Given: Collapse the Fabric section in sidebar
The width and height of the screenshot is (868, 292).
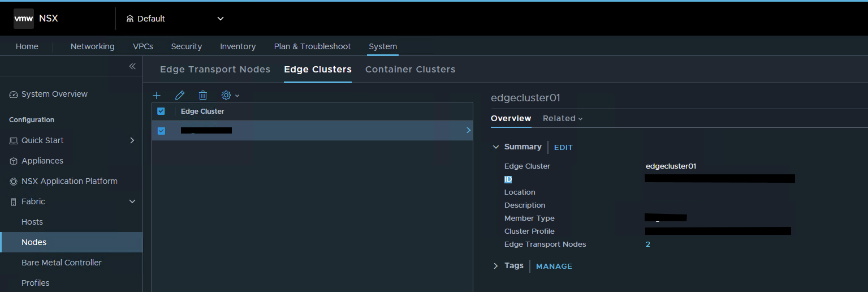Looking at the screenshot, I should tap(132, 201).
